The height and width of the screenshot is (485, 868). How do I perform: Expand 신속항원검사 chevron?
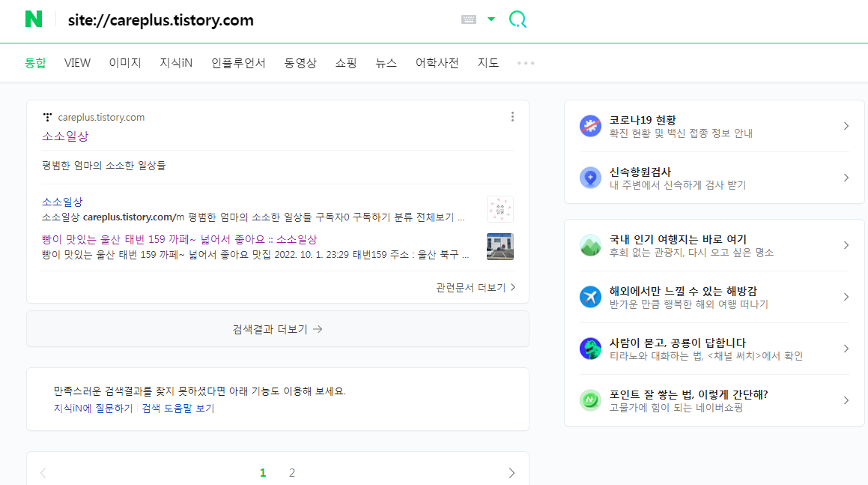point(846,178)
